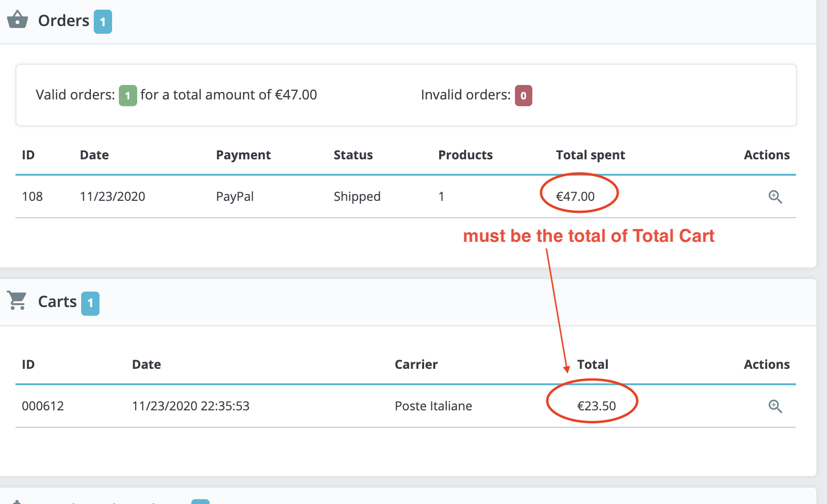
Task: Click the Status column header
Action: point(353,155)
